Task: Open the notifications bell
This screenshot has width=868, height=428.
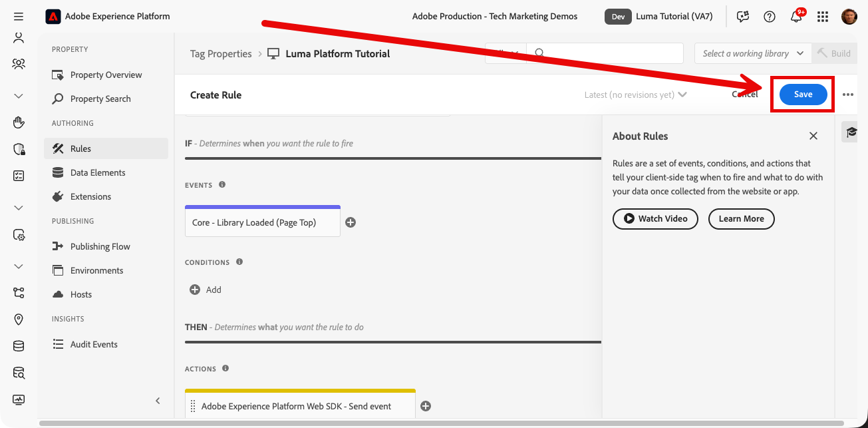Action: [796, 17]
